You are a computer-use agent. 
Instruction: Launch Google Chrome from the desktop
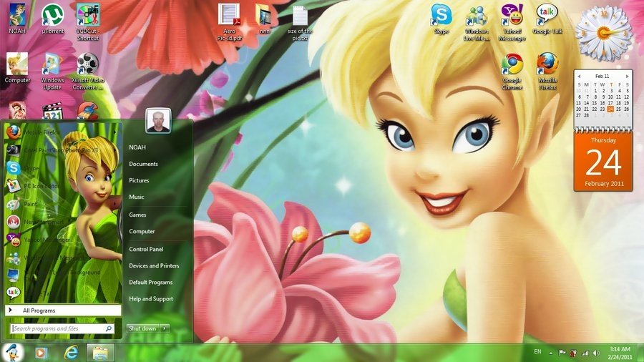pyautogui.click(x=512, y=71)
